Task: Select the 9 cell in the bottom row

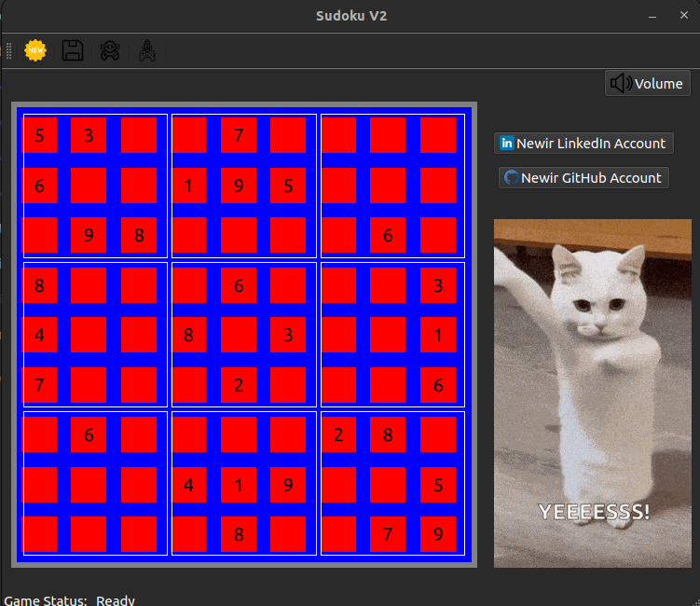Action: click(x=438, y=534)
